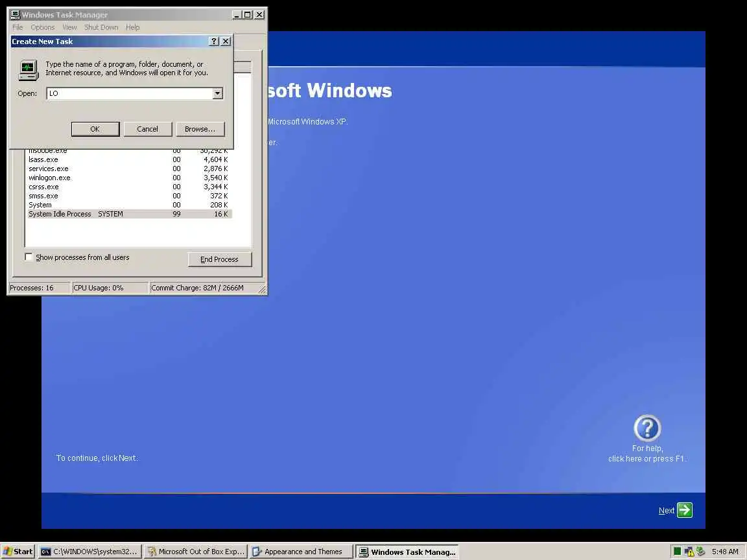Open the Help menu in Task Manager
747x560 pixels.
click(132, 27)
